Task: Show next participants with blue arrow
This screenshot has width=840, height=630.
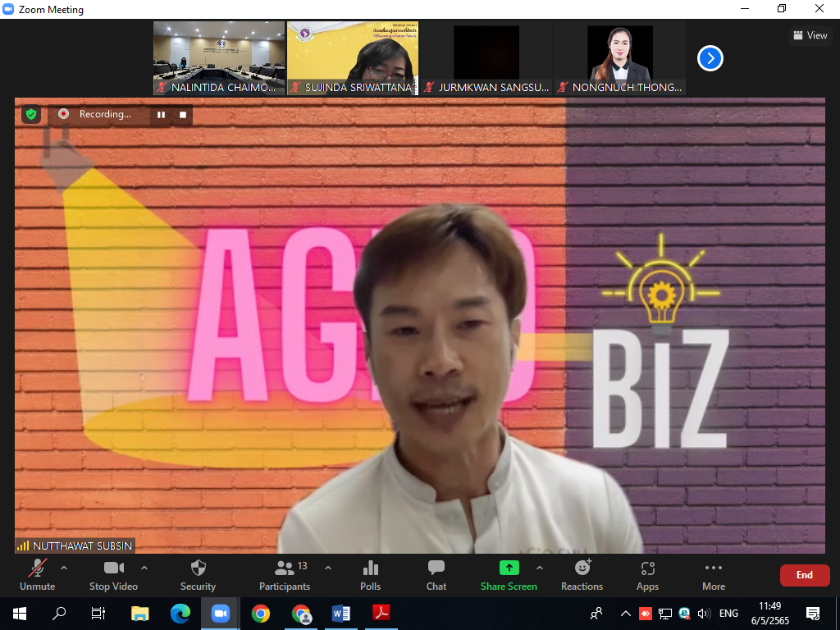Action: (710, 58)
